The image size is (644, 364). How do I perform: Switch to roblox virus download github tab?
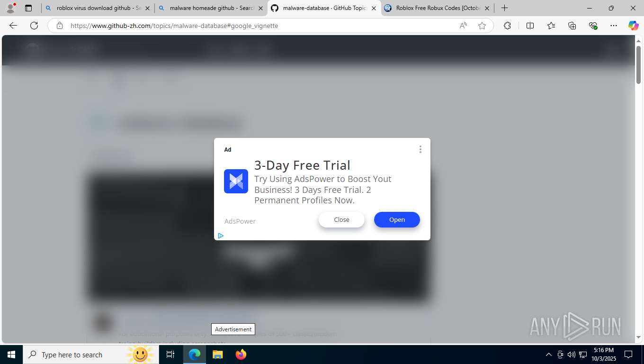[x=98, y=8]
